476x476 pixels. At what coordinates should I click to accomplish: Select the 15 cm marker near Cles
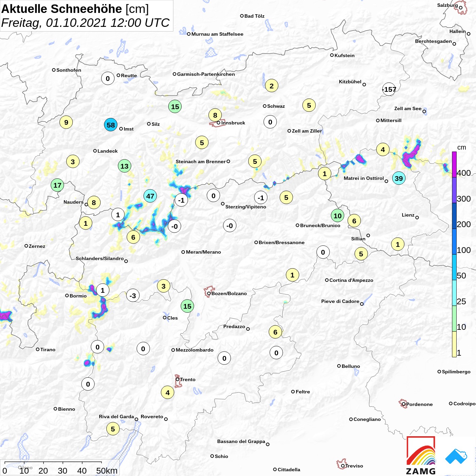[x=187, y=306]
